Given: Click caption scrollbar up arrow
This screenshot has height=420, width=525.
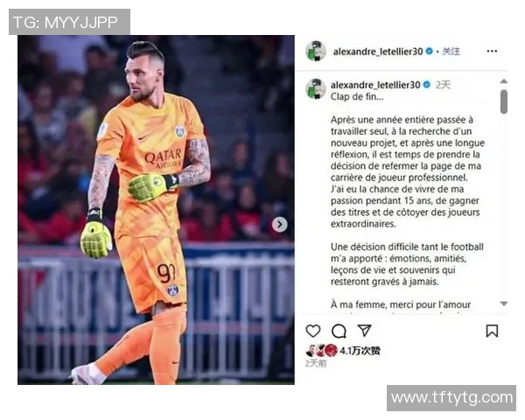Looking at the screenshot, I should (504, 81).
